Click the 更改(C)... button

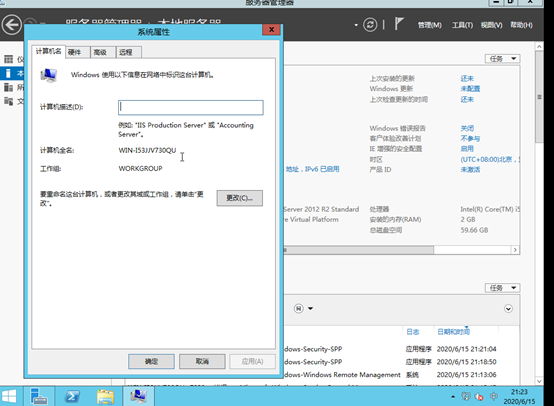click(x=240, y=198)
